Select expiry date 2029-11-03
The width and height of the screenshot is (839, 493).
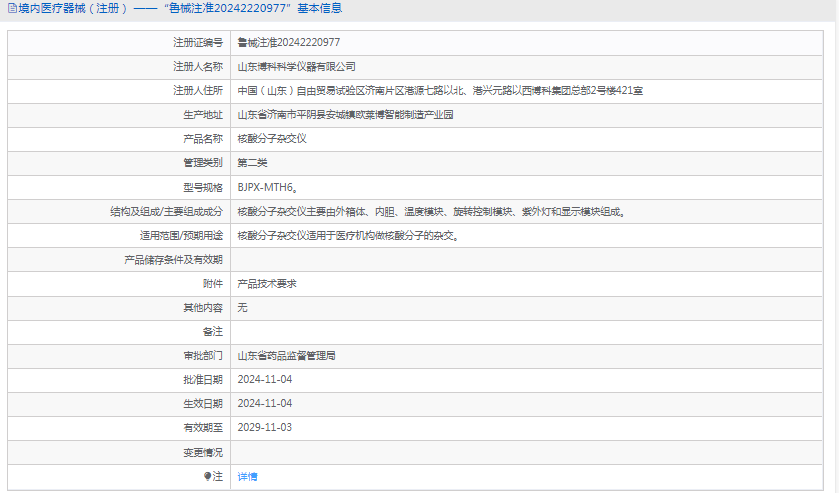pos(265,428)
